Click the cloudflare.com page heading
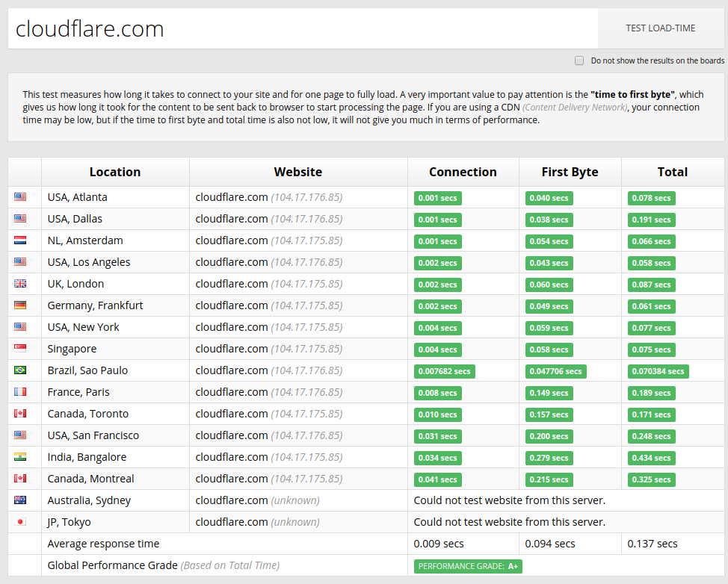The height and width of the screenshot is (584, 728). pyautogui.click(x=89, y=28)
